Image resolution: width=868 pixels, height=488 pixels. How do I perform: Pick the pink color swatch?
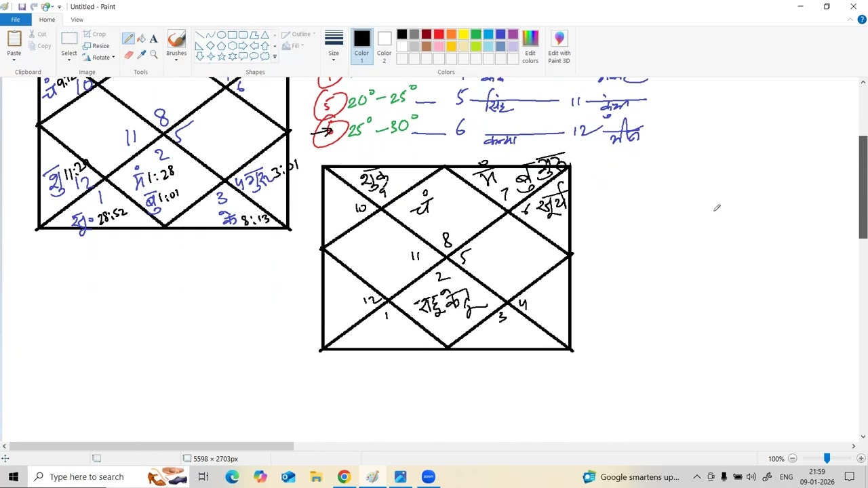[x=439, y=46]
